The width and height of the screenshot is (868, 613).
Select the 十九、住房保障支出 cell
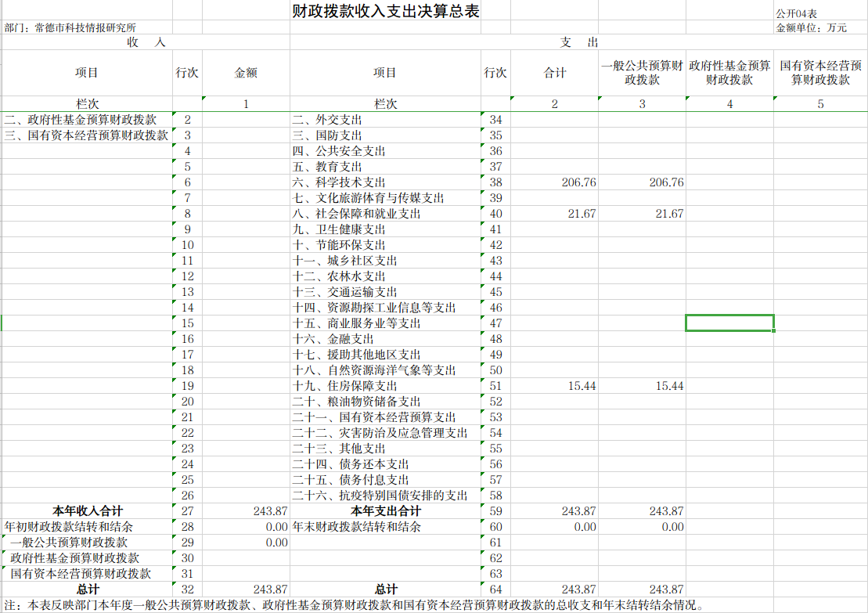pos(344,386)
